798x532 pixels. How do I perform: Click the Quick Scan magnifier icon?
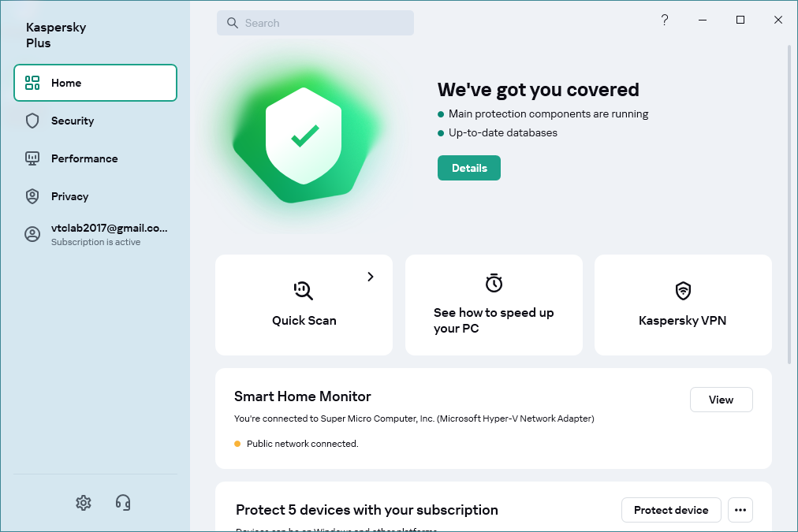[x=304, y=291]
